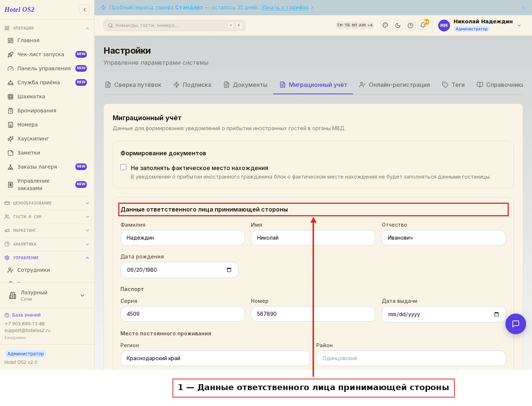This screenshot has width=532, height=406.
Task: Open Управление заказами
Action: [47, 185]
